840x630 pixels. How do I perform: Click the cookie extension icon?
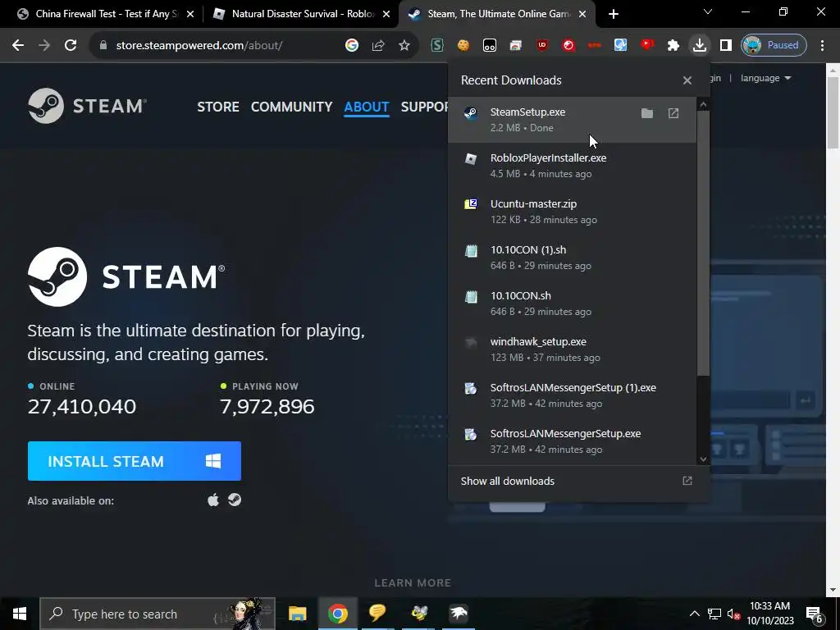[463, 45]
